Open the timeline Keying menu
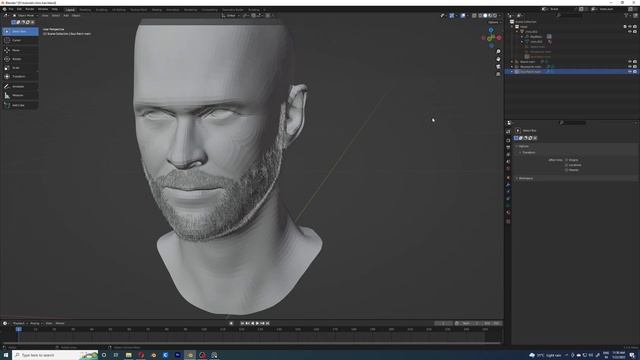The image size is (640, 360). [x=35, y=323]
